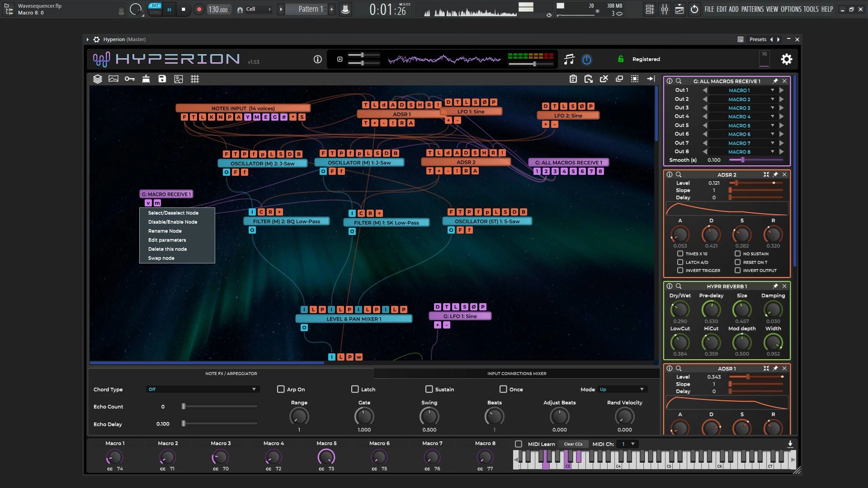Toggle the Latch checkbox
This screenshot has width=868, height=488.
(355, 389)
